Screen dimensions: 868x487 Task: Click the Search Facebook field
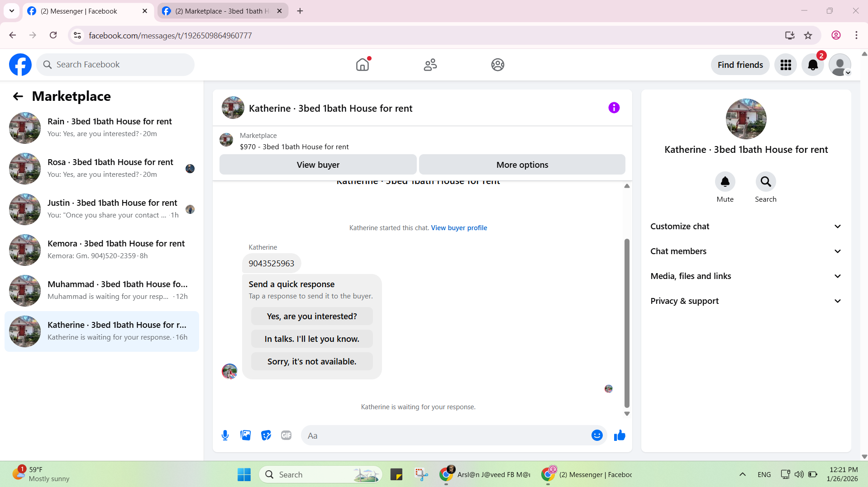tap(115, 65)
